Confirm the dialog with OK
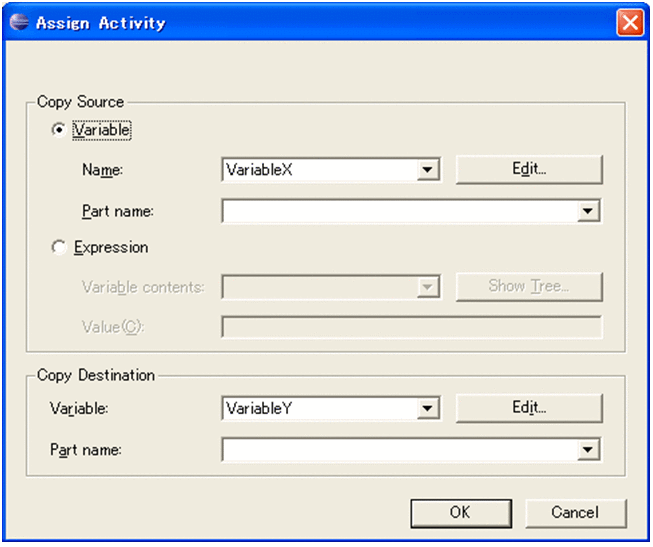 [461, 513]
